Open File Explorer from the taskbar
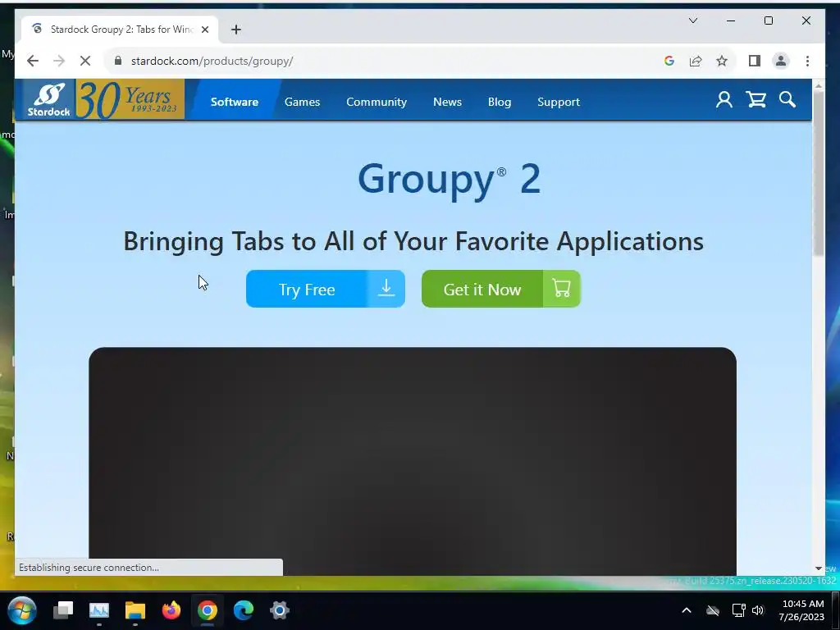The height and width of the screenshot is (630, 840). click(135, 610)
